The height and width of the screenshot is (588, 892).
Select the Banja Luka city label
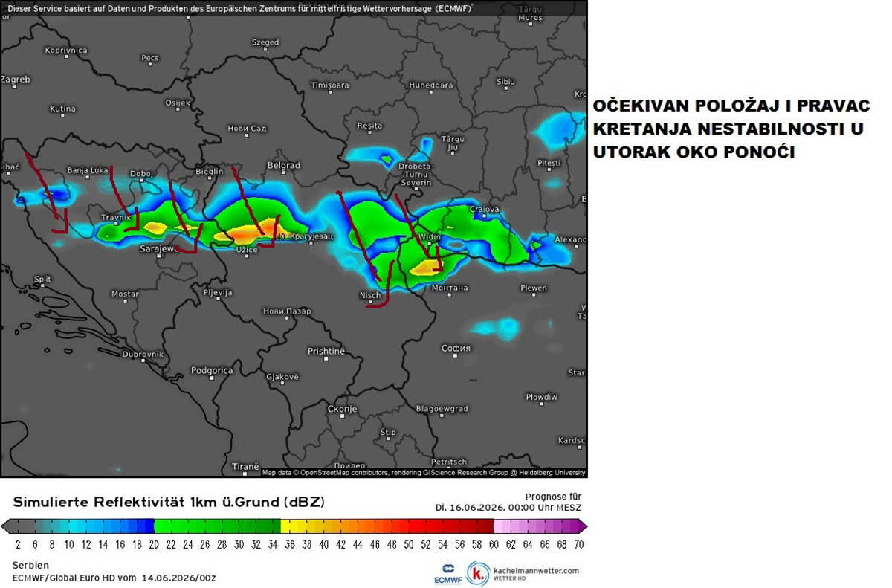88,170
